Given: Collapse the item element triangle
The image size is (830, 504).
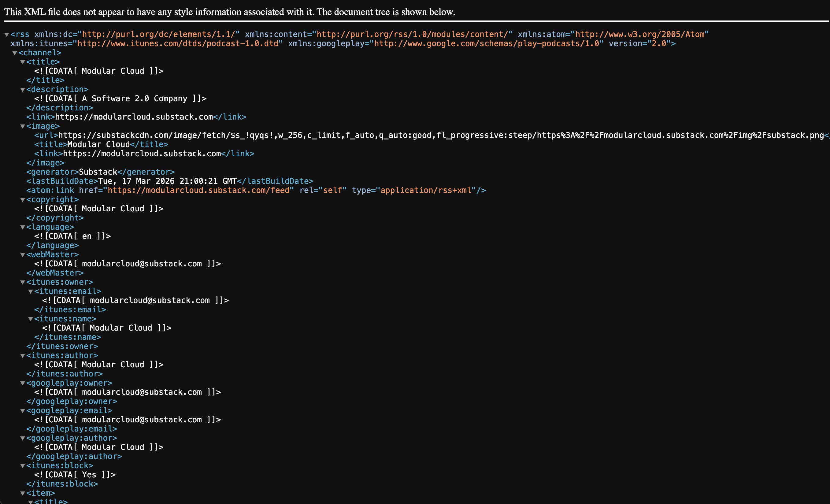Looking at the screenshot, I should point(23,494).
